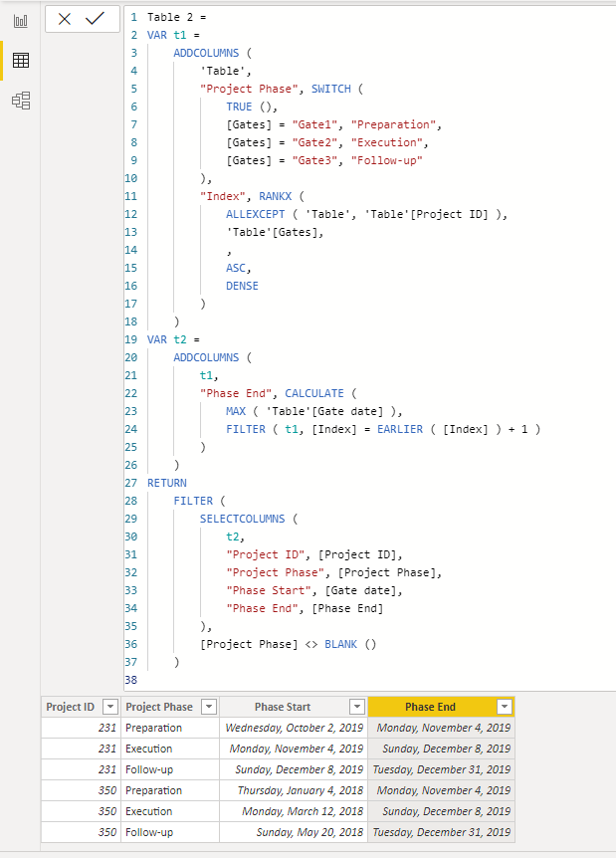Click TRUE keyword on line 6
Viewport: 616px width, 858px height.
(x=239, y=107)
